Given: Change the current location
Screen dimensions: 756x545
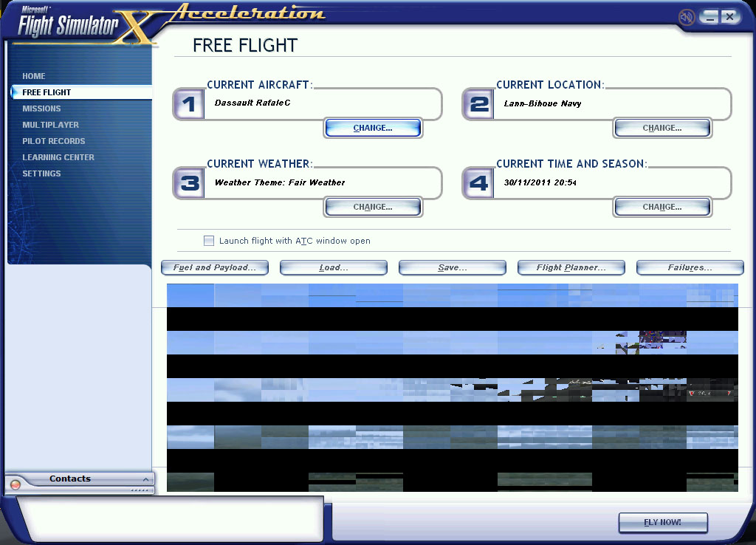Looking at the screenshot, I should pyautogui.click(x=662, y=128).
